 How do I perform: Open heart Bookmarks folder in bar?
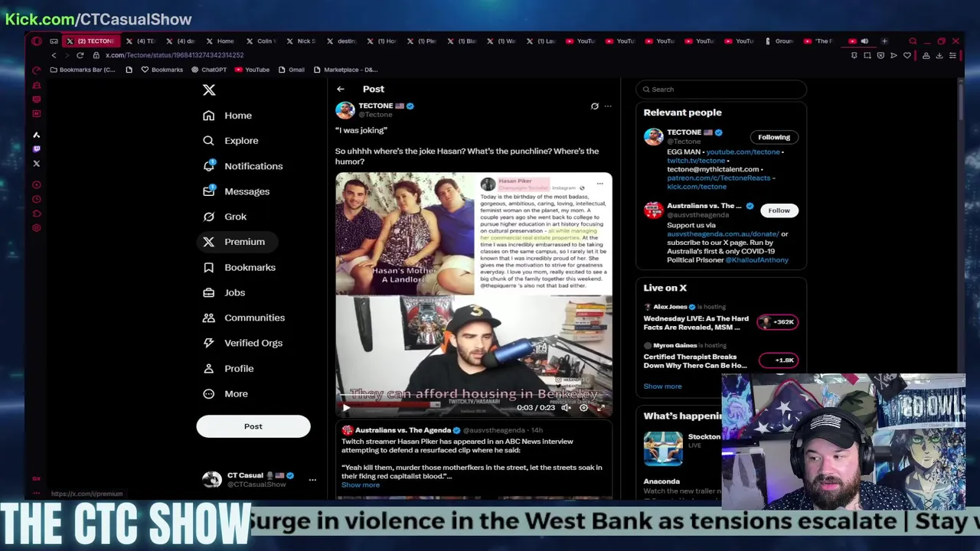(162, 70)
